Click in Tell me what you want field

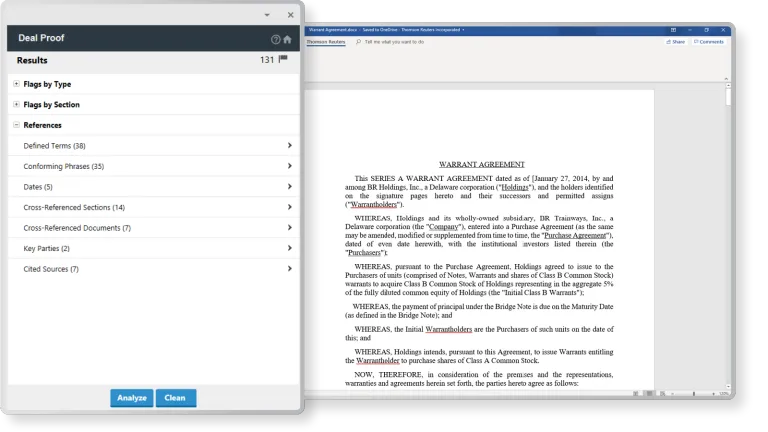[394, 43]
